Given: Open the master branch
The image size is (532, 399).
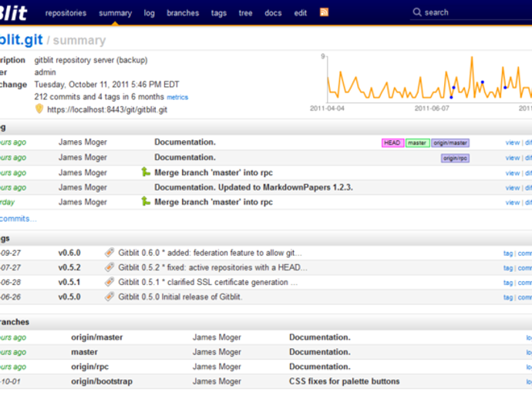Looking at the screenshot, I should pos(85,352).
